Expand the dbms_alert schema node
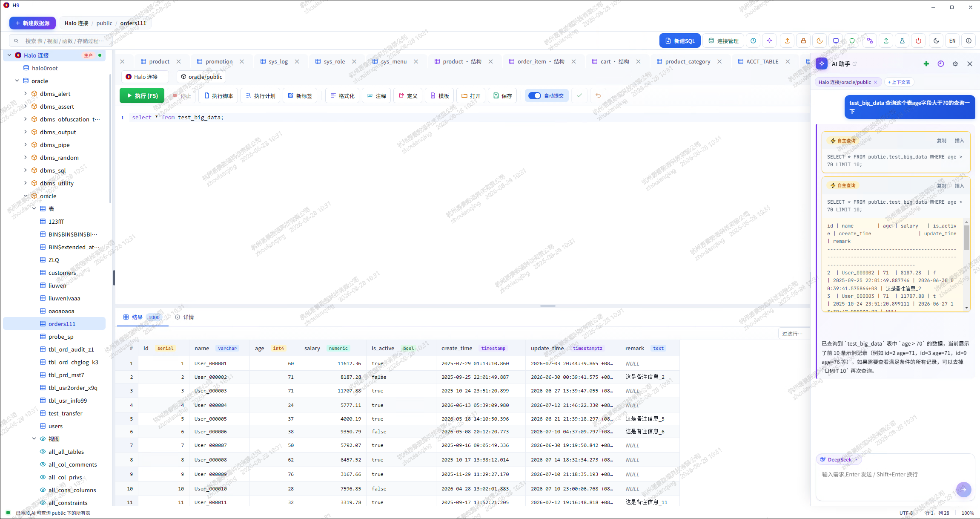This screenshot has height=519, width=980. coord(25,94)
